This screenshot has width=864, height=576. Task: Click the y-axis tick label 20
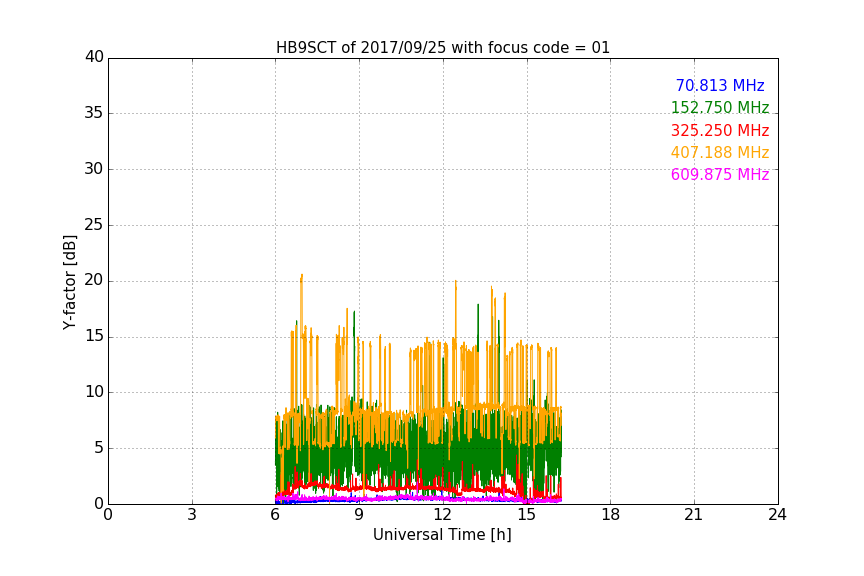[94, 280]
